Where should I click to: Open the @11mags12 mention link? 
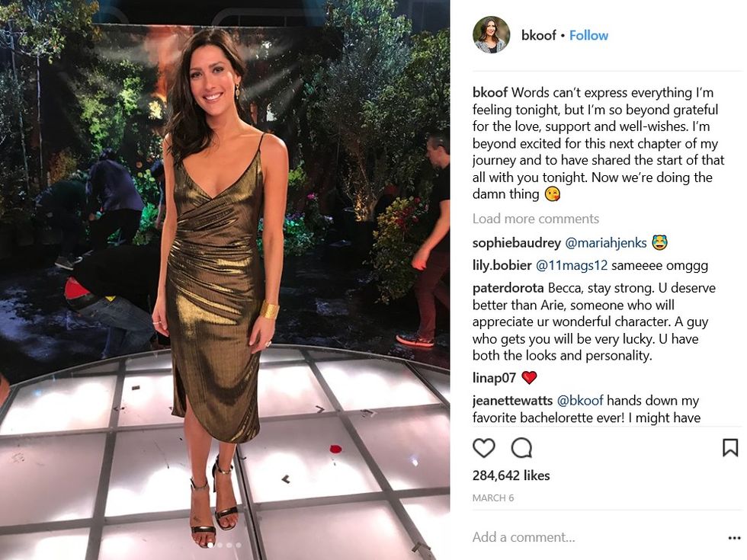[571, 265]
